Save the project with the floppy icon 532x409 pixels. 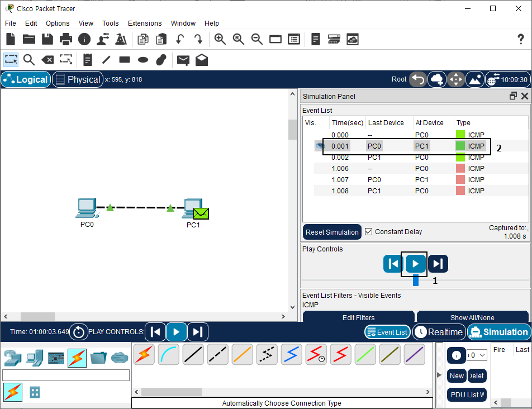(47, 39)
